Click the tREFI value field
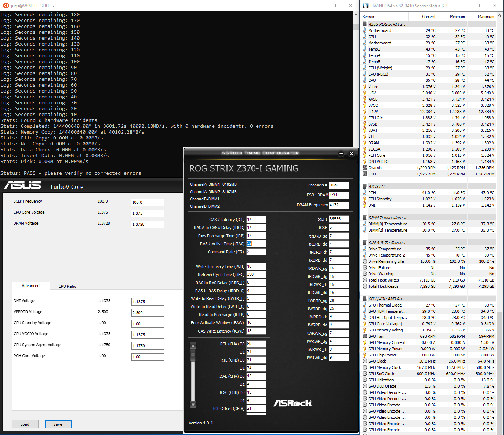Image resolution: width=504 pixels, height=435 pixels. pos(339,219)
